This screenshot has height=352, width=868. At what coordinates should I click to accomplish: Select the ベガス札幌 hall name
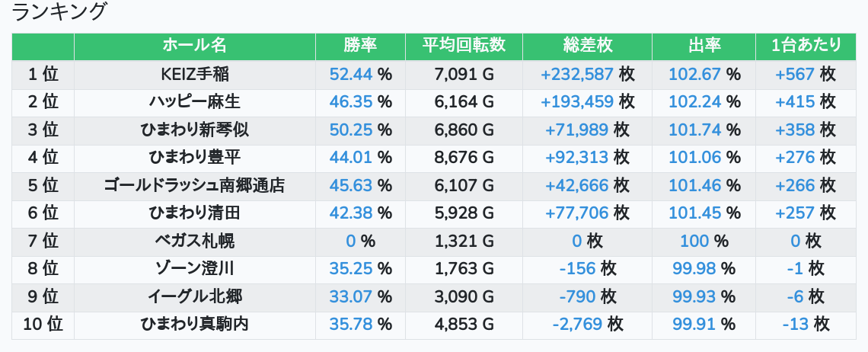[194, 242]
